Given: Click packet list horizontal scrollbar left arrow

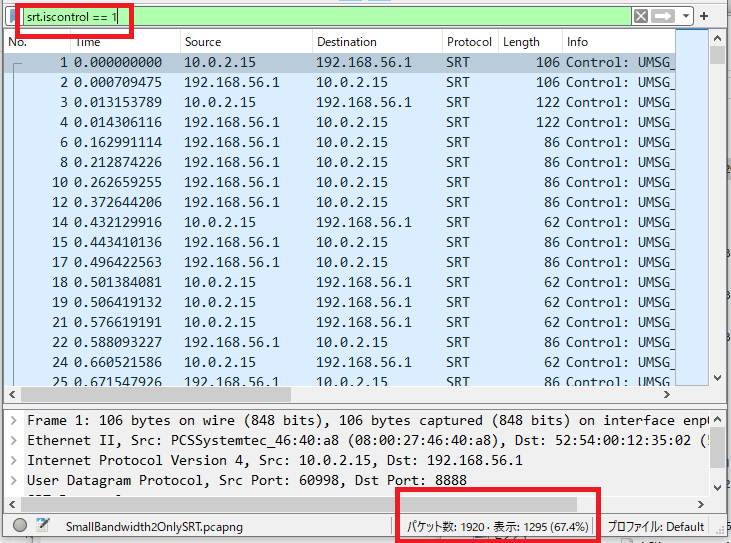Looking at the screenshot, I should [12, 395].
